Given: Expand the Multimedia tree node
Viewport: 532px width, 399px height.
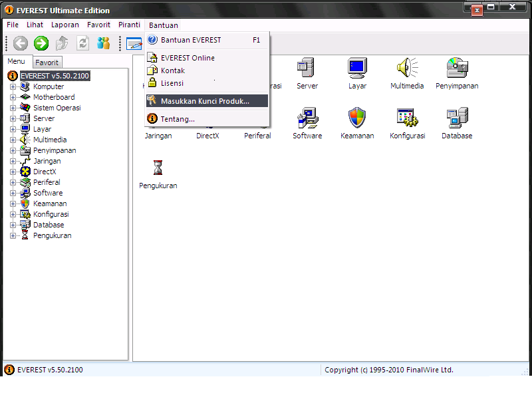Looking at the screenshot, I should tap(13, 140).
